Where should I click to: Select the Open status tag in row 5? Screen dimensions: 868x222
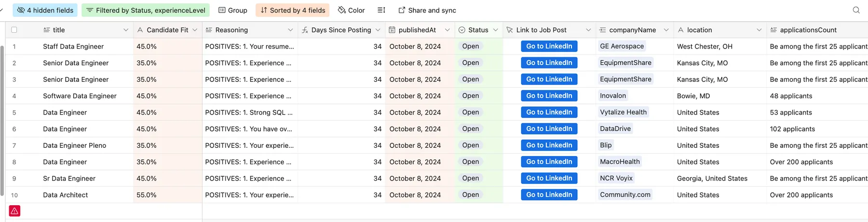(471, 112)
